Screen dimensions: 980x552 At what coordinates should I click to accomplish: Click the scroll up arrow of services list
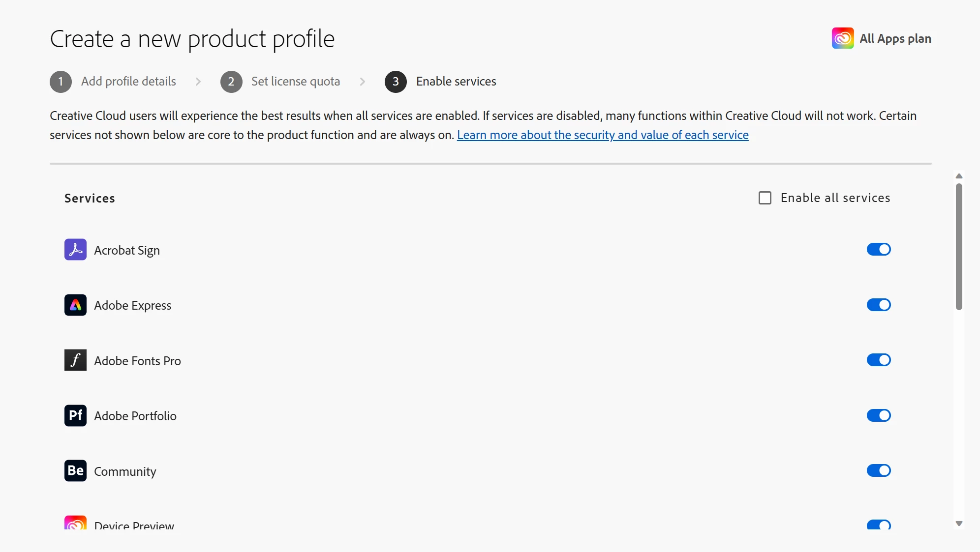(959, 176)
